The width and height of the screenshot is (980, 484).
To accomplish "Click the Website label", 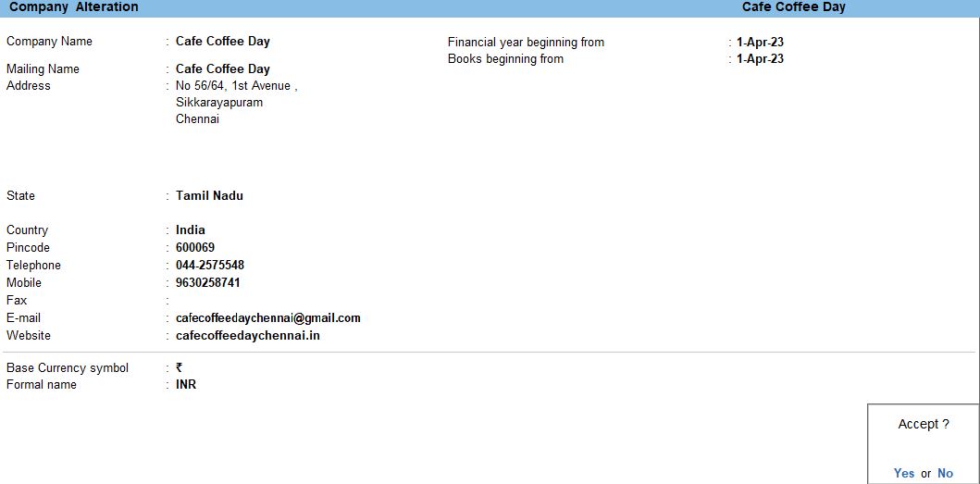I will point(28,335).
